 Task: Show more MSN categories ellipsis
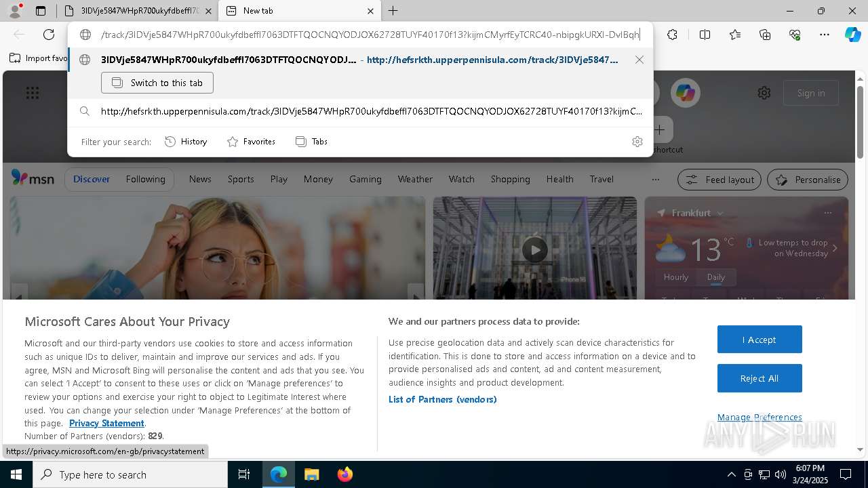click(x=655, y=180)
